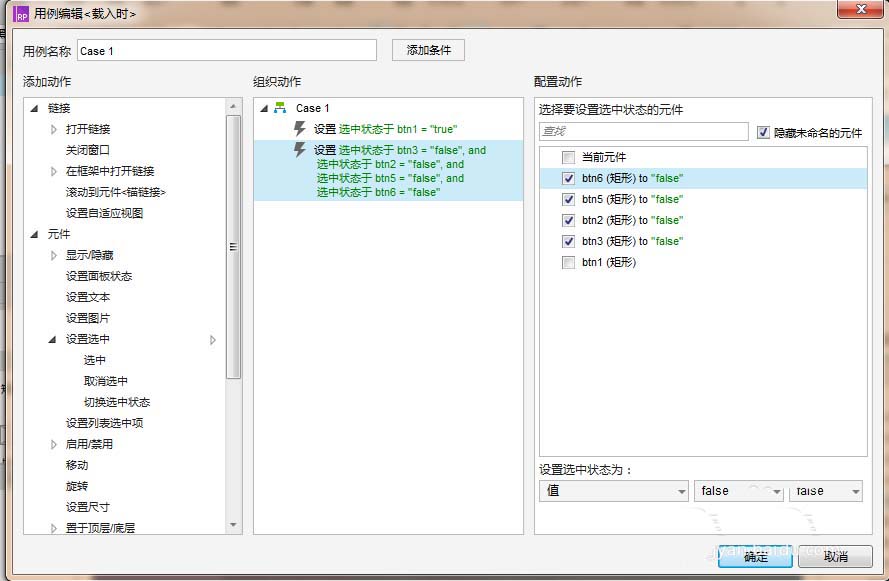Select the 设置面板状态 action
The height and width of the screenshot is (581, 889).
click(99, 276)
